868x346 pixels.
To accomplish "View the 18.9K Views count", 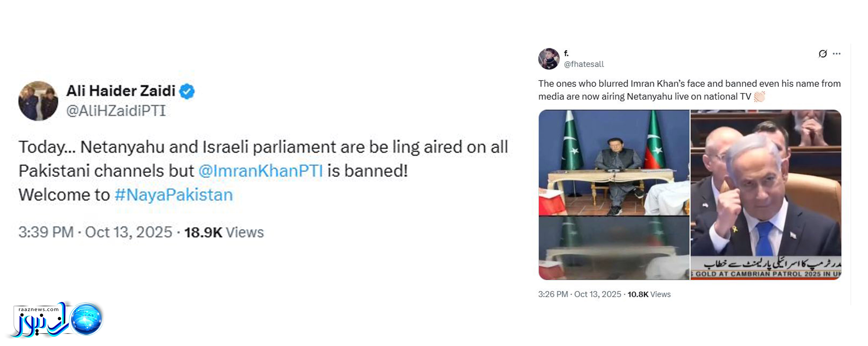I will (224, 232).
